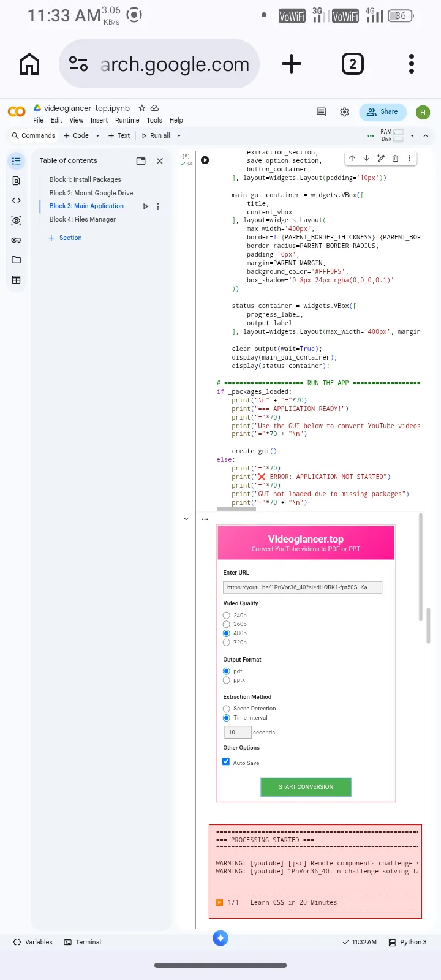Move the cell down

click(366, 158)
